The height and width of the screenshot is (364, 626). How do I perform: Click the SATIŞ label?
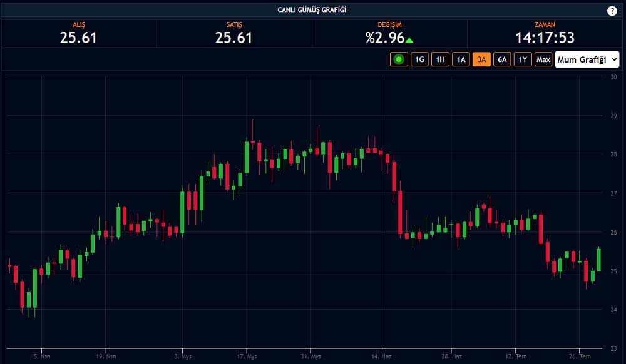[x=234, y=25]
